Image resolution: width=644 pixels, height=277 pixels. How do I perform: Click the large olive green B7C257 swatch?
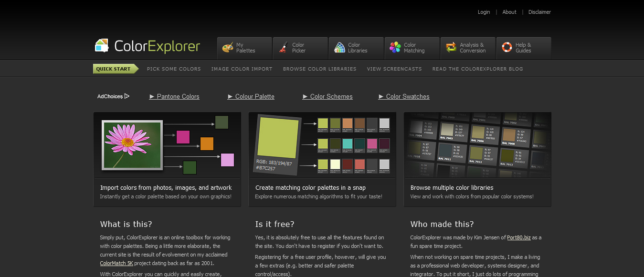pyautogui.click(x=278, y=137)
